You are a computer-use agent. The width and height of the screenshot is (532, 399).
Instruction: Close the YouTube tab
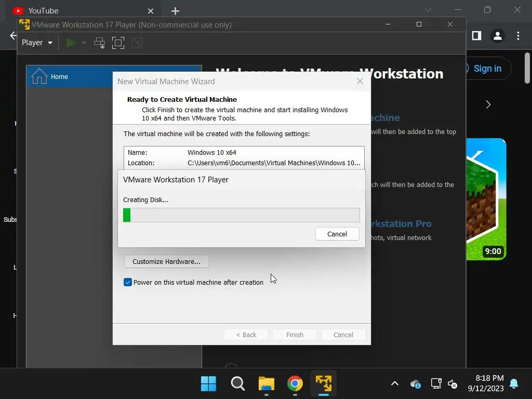(x=151, y=11)
